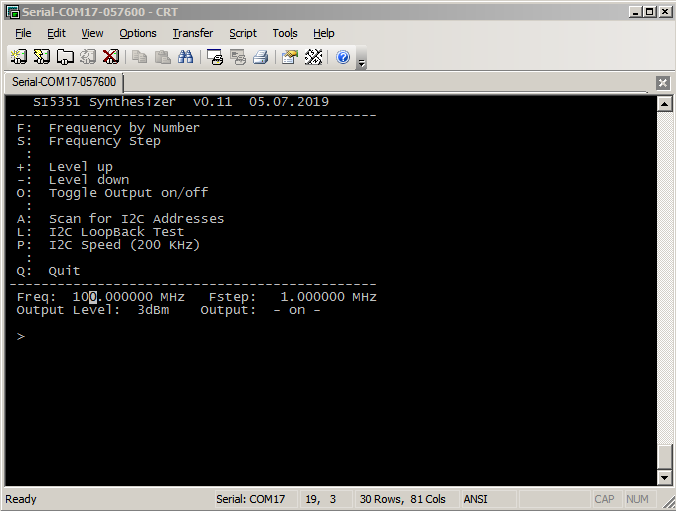Click the terminal scrollbar up arrow
This screenshot has height=511, width=676.
(664, 104)
